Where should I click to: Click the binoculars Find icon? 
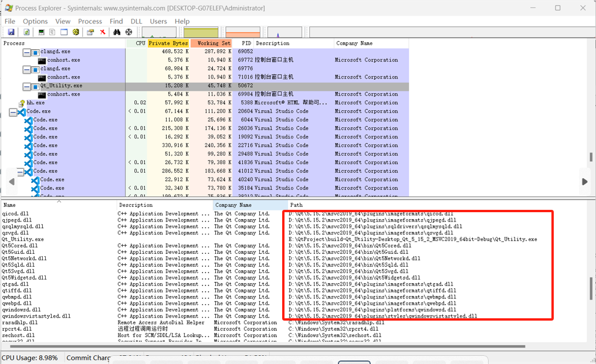pos(117,32)
